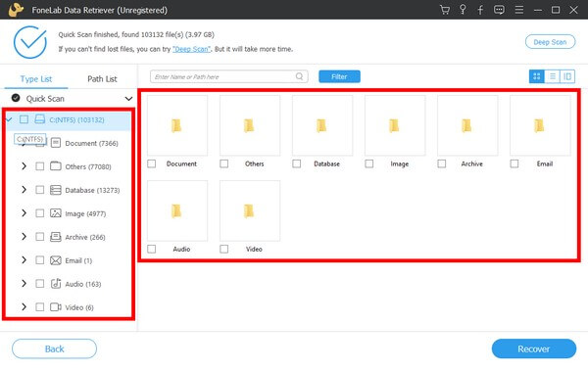Click the Email envelope icon in tree
588x371 pixels.
[56, 260]
